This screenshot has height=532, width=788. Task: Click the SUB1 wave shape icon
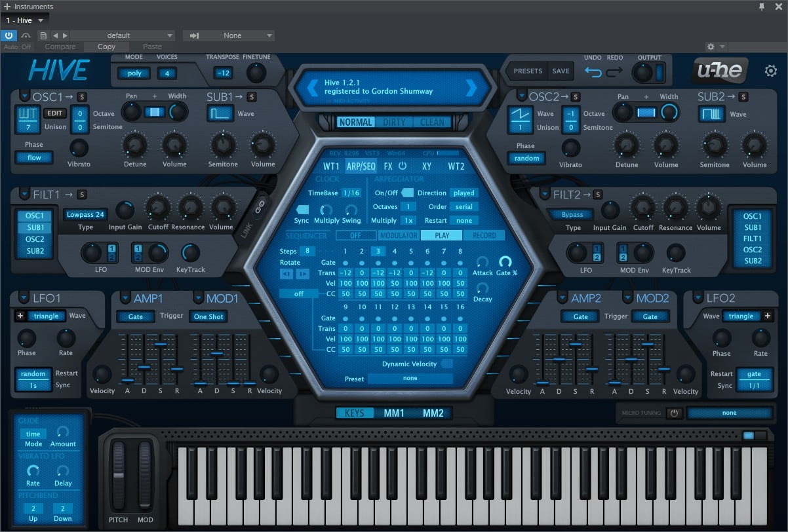click(220, 113)
